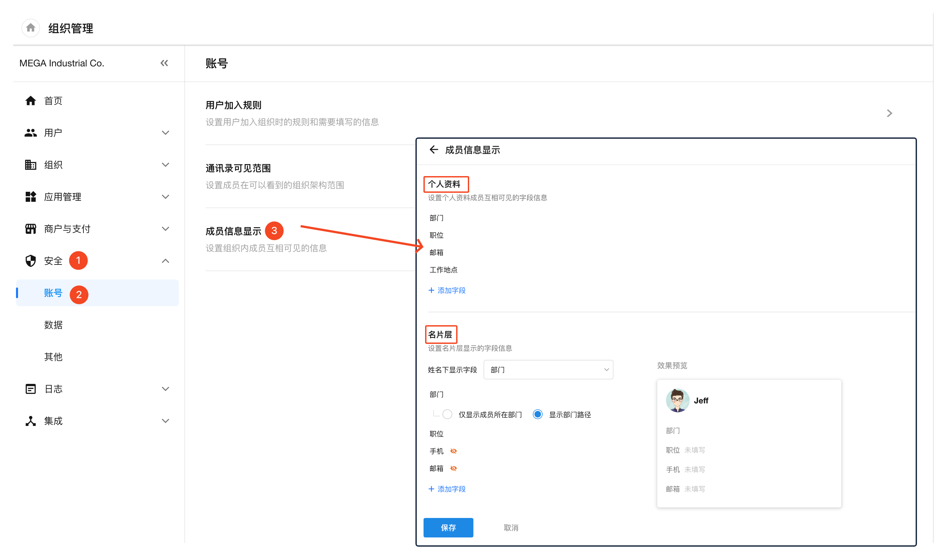Select the 显示部门路径 radio button
947x560 pixels.
(x=538, y=414)
